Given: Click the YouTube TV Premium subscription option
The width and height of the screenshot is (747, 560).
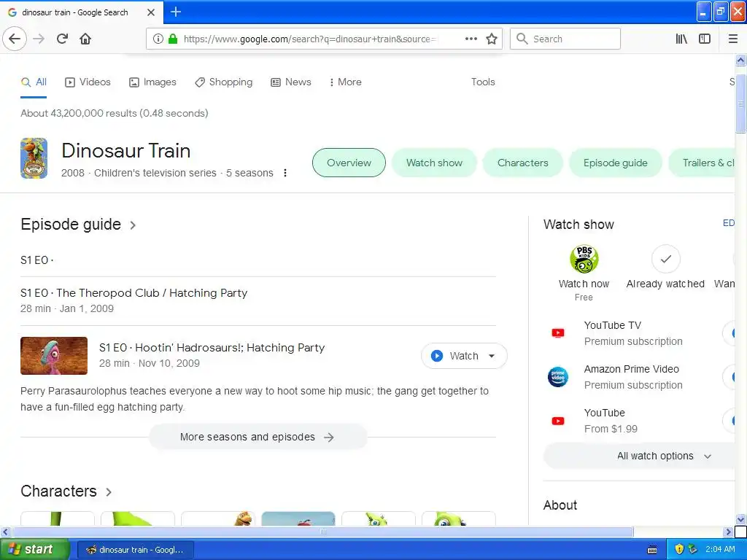Looking at the screenshot, I should [633, 332].
